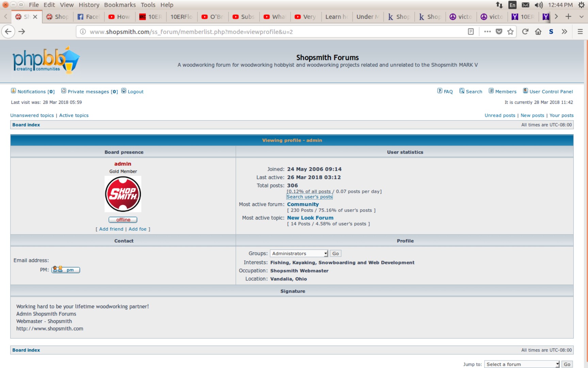The image size is (588, 368).
Task: Click Unread posts link
Action: click(x=500, y=116)
